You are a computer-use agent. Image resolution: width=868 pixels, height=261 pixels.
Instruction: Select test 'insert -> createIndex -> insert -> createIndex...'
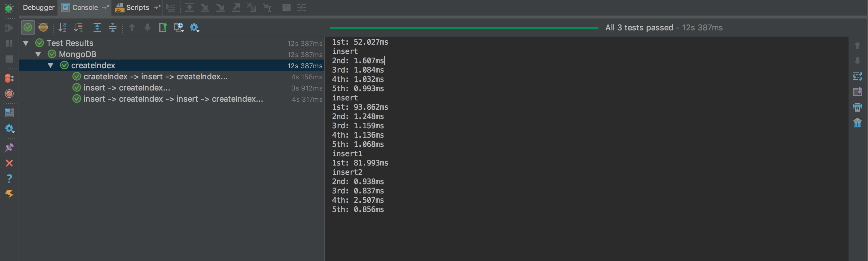pyautogui.click(x=172, y=99)
